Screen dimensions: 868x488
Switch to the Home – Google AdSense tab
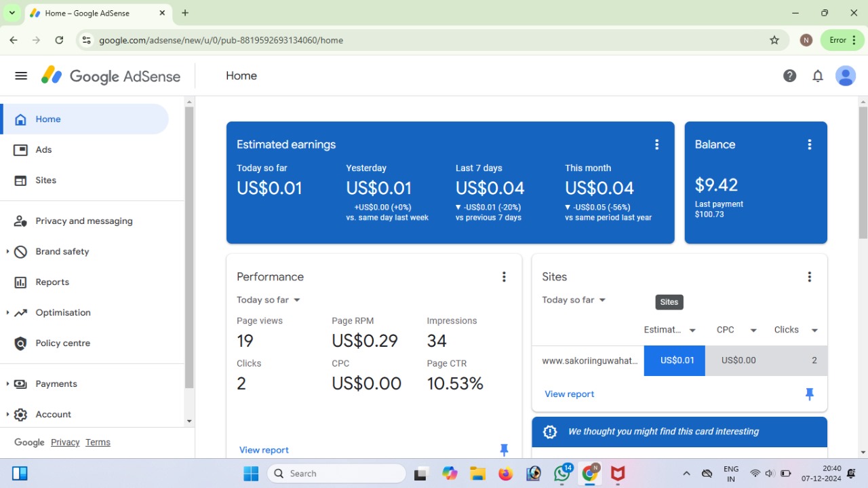coord(98,14)
